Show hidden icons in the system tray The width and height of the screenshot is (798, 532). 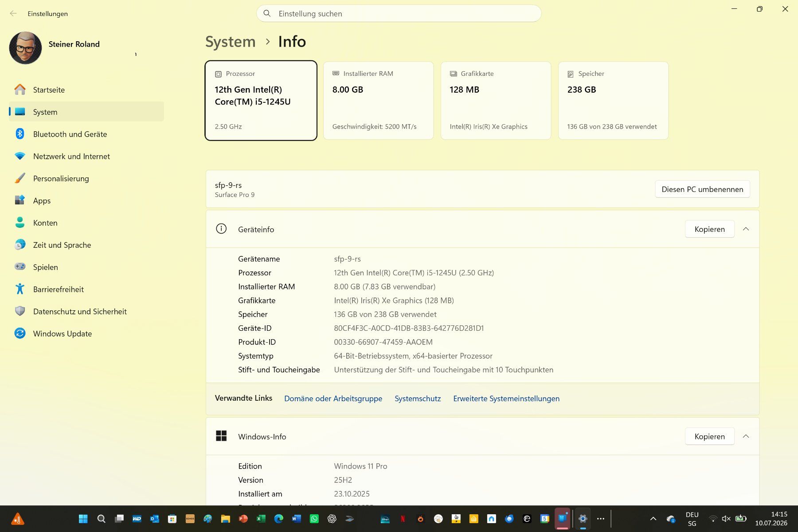click(x=653, y=519)
